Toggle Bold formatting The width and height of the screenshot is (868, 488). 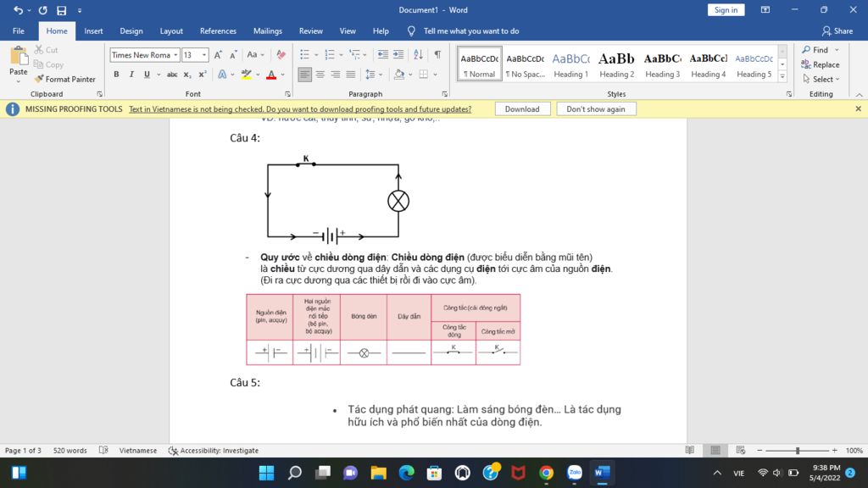click(116, 75)
